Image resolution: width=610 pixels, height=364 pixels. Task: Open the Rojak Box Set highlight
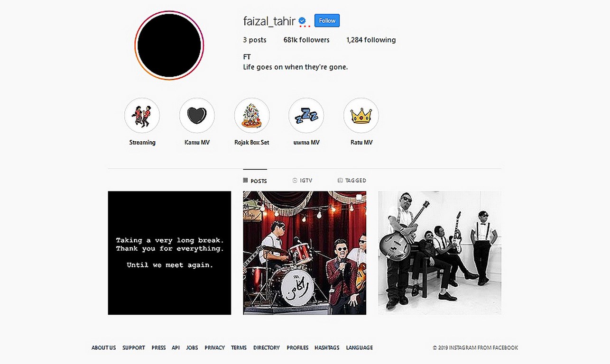[x=252, y=116]
